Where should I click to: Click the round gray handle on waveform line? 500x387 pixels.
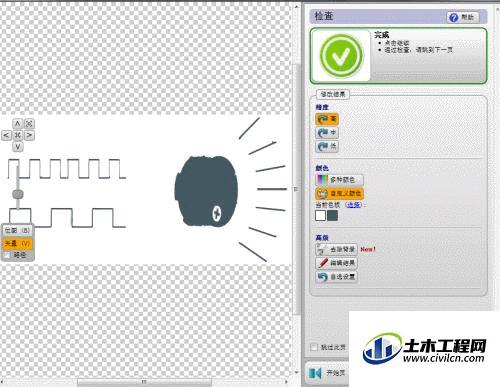click(x=18, y=194)
